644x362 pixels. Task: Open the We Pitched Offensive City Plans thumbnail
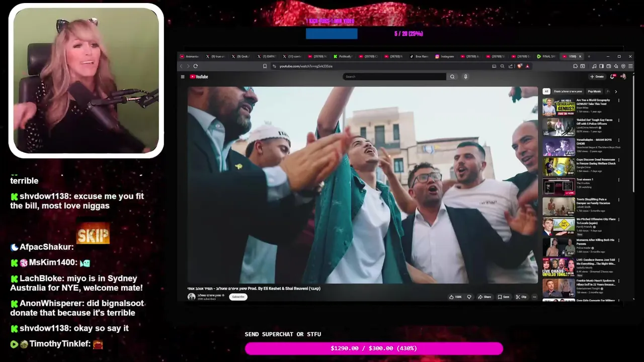pos(558,226)
